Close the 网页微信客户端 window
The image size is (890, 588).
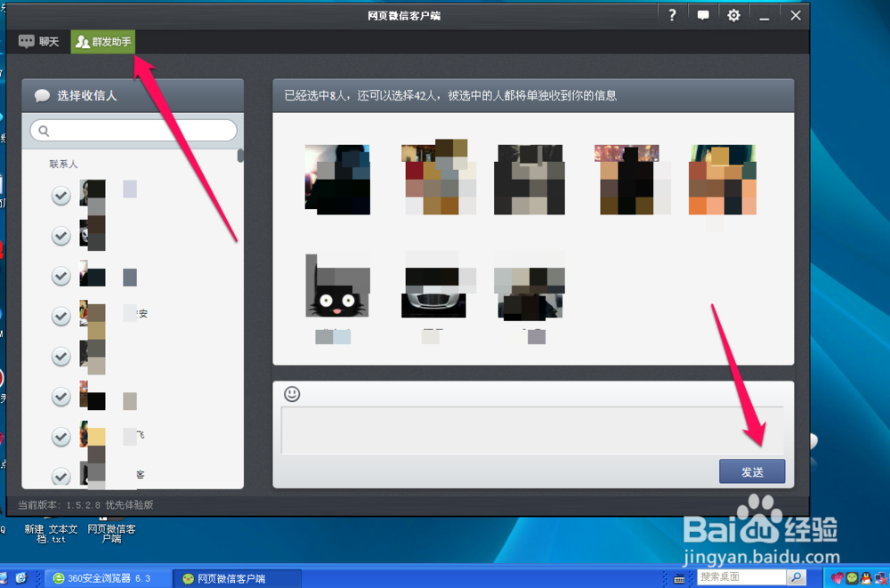pyautogui.click(x=795, y=15)
